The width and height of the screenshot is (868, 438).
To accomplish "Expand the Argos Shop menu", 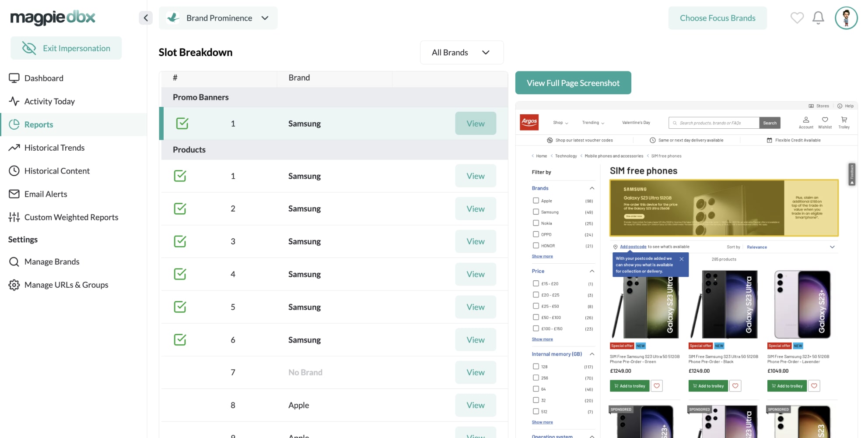I will click(x=560, y=123).
